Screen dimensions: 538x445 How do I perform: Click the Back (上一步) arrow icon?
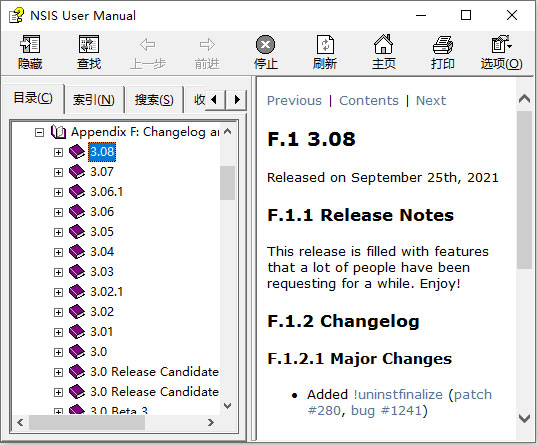pyautogui.click(x=148, y=44)
